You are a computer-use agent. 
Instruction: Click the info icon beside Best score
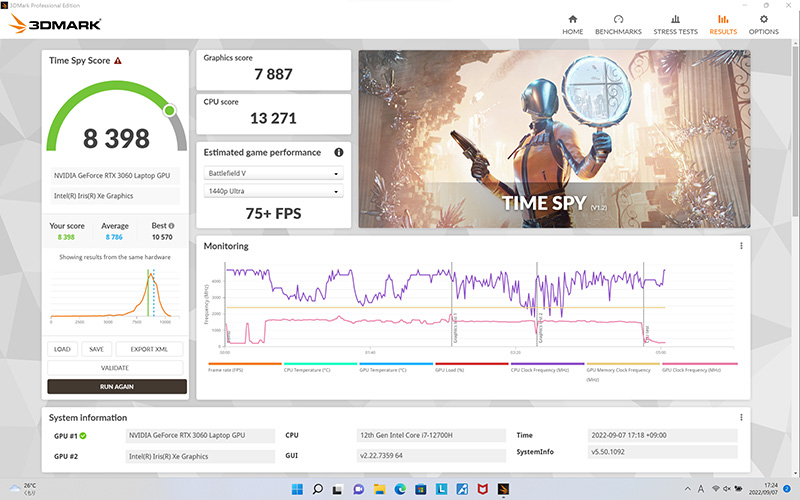click(171, 226)
